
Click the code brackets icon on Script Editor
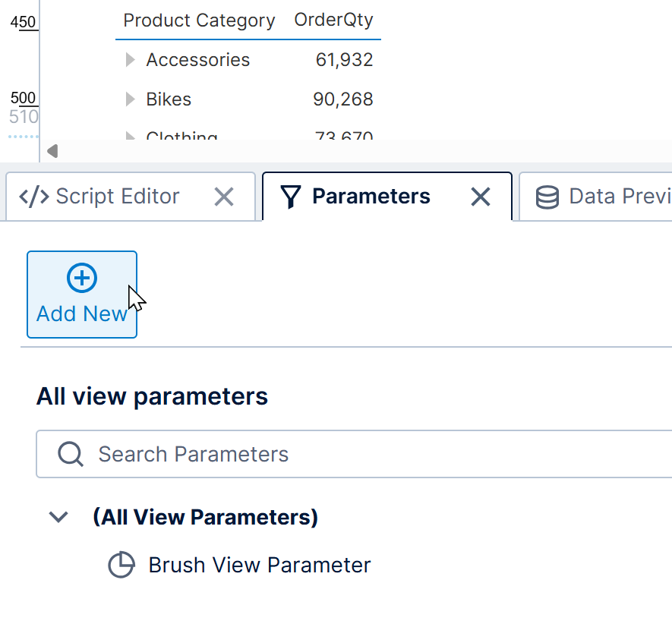34,197
